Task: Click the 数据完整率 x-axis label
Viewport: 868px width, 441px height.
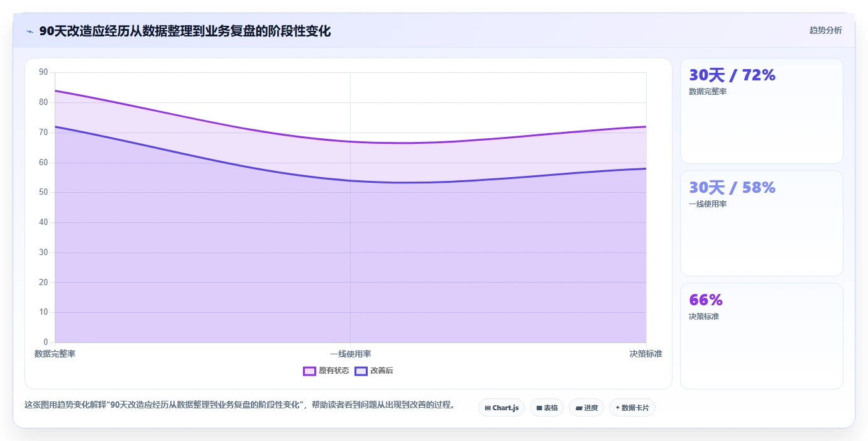Action: click(55, 354)
